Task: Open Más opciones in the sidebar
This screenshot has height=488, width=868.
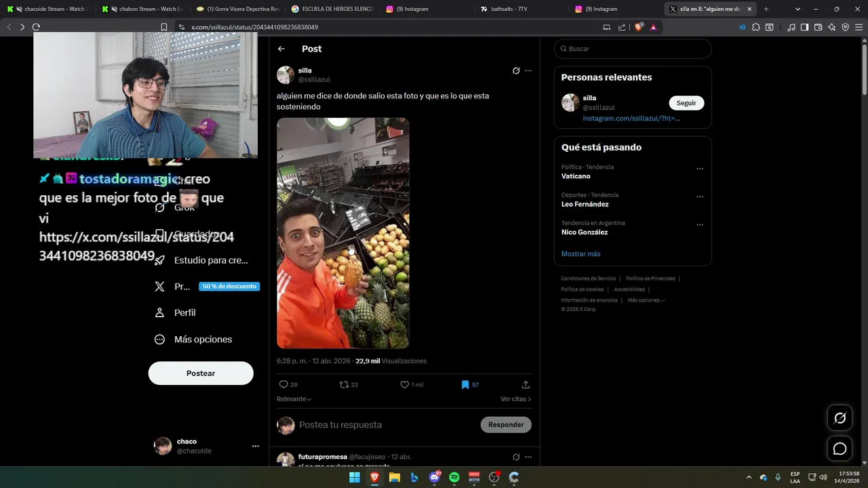Action: point(193,340)
